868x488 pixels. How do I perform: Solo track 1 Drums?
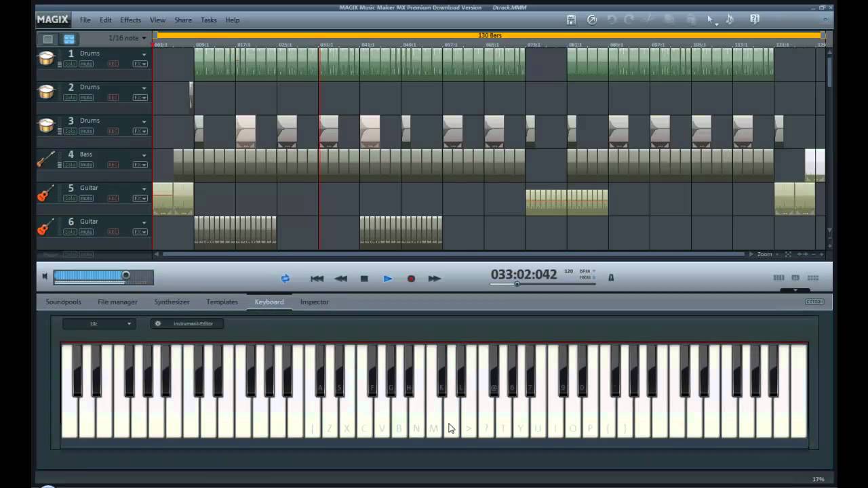[71, 64]
